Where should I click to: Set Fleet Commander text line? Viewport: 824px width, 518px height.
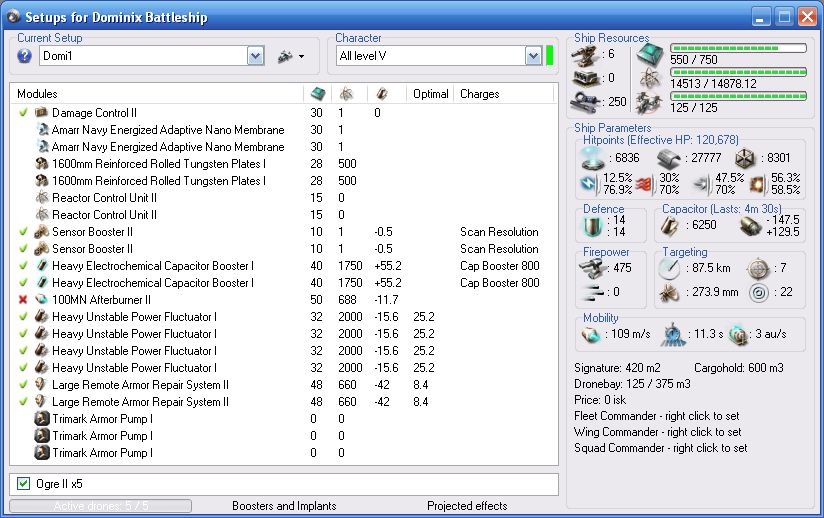(x=656, y=416)
